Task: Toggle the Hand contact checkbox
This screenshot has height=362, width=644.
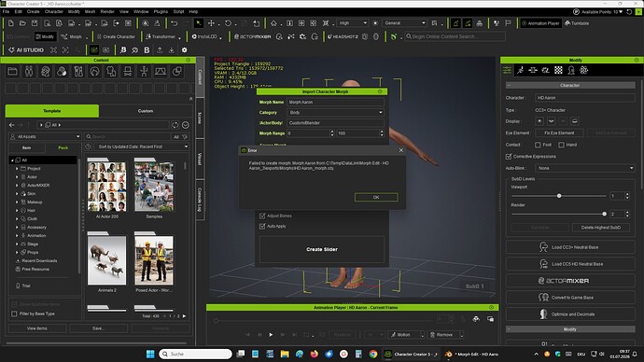Action: 561,145
